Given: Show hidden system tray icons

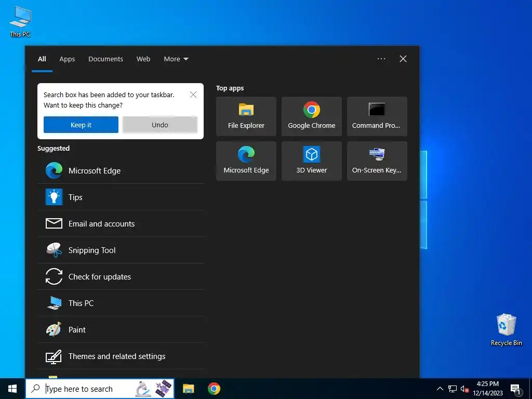Looking at the screenshot, I should [x=440, y=389].
